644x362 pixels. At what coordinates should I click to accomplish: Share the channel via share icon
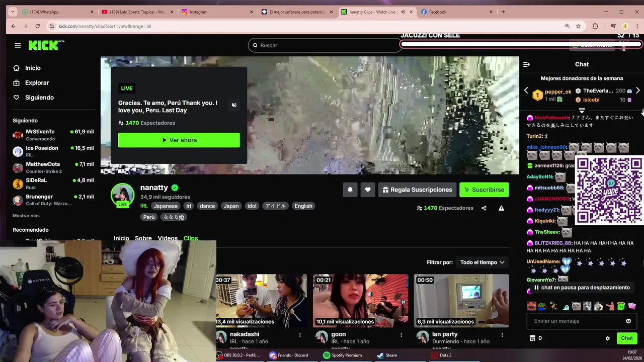pos(484,208)
